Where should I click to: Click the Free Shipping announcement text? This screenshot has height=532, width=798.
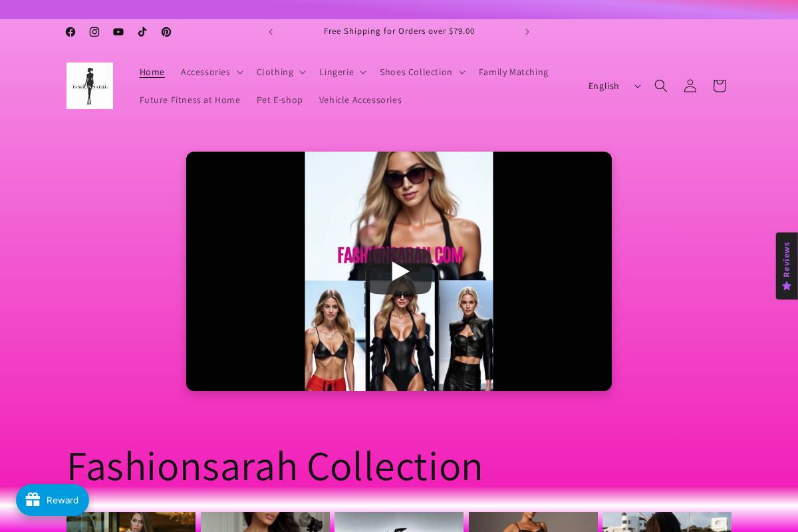(399, 31)
